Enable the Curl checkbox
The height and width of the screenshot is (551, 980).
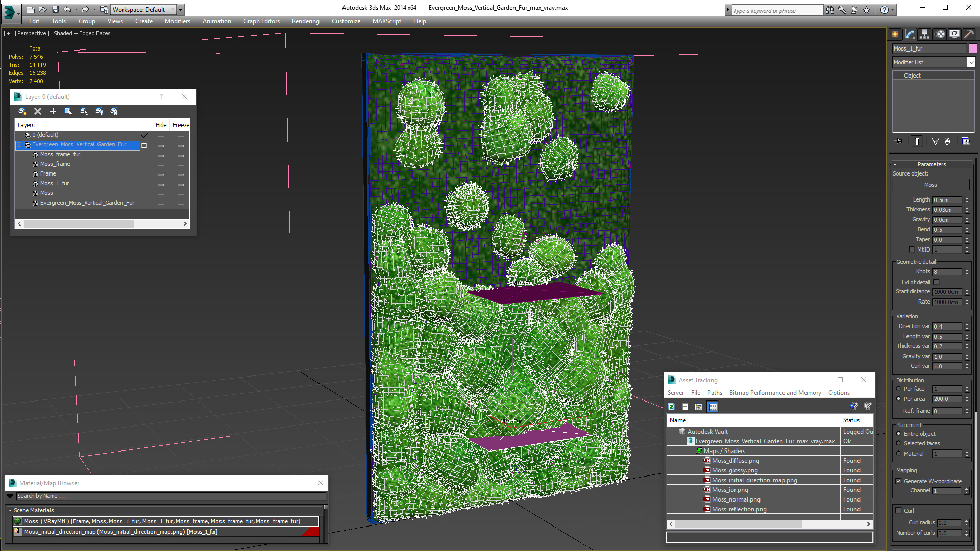coord(899,511)
